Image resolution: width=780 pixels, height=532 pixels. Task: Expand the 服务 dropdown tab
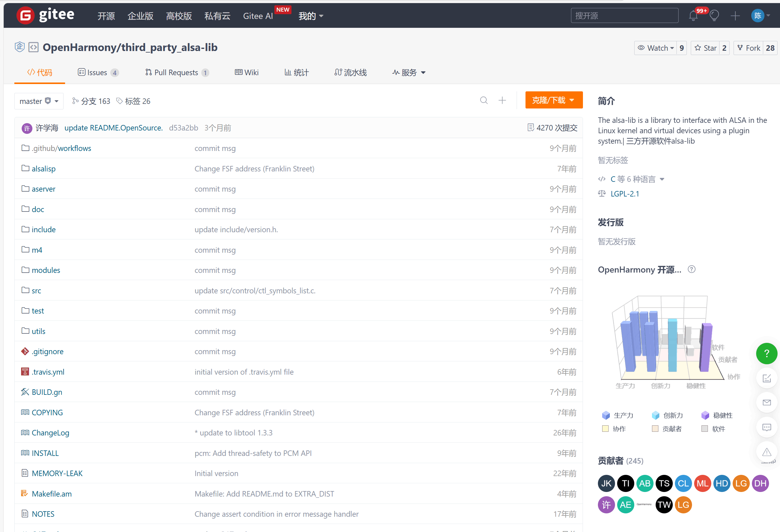pyautogui.click(x=409, y=72)
